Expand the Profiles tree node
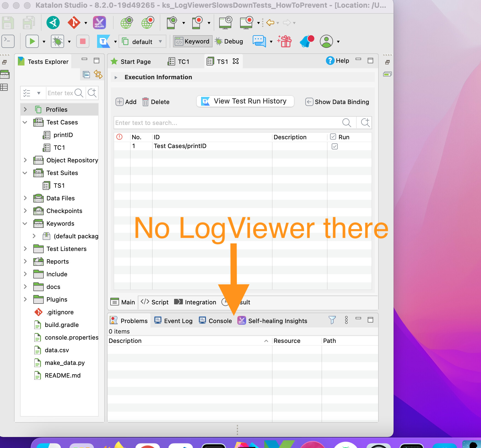Viewport: 481px width, 448px height. tap(25, 110)
